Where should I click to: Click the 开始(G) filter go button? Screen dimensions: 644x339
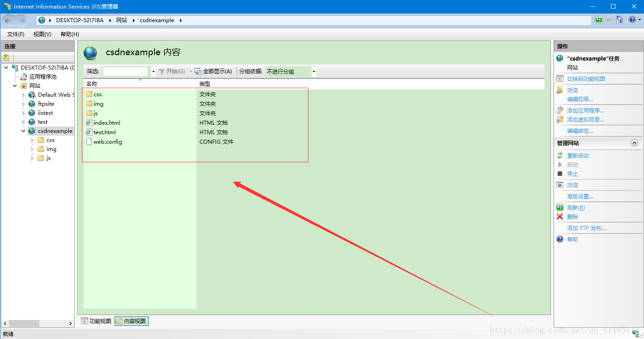pyautogui.click(x=171, y=71)
